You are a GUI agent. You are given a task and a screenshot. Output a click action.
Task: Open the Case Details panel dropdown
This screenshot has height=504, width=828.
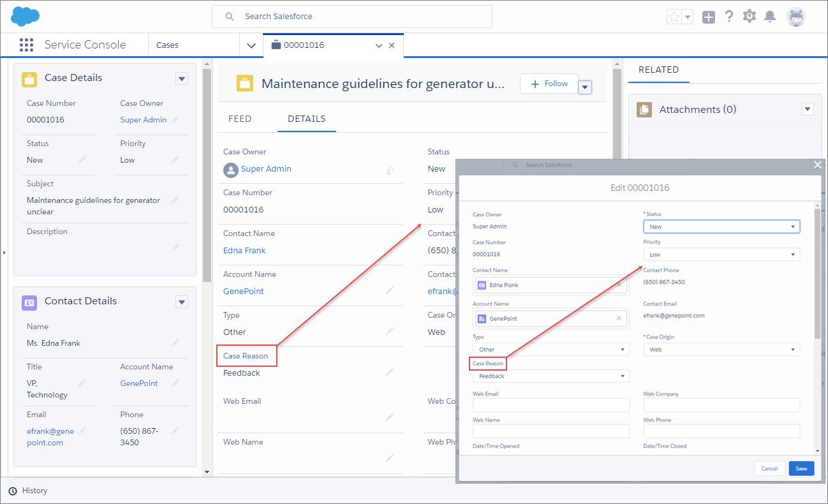(x=182, y=78)
